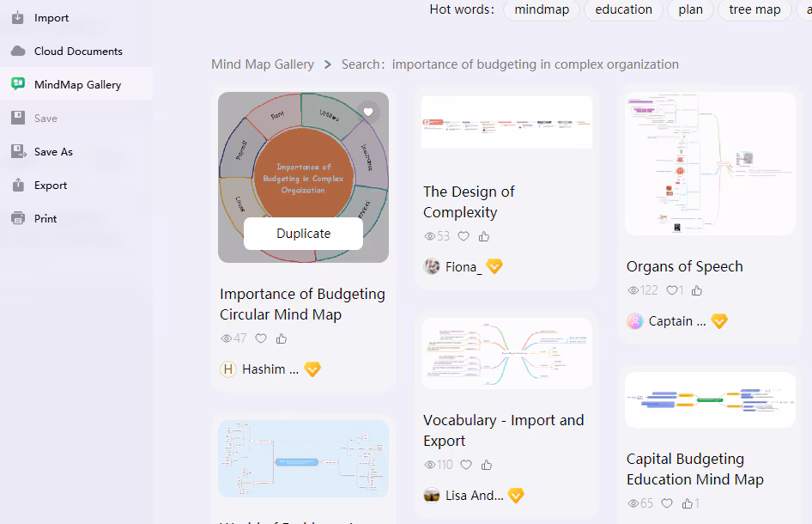Click thumbs-up icon under Organs of Speech

(x=697, y=290)
